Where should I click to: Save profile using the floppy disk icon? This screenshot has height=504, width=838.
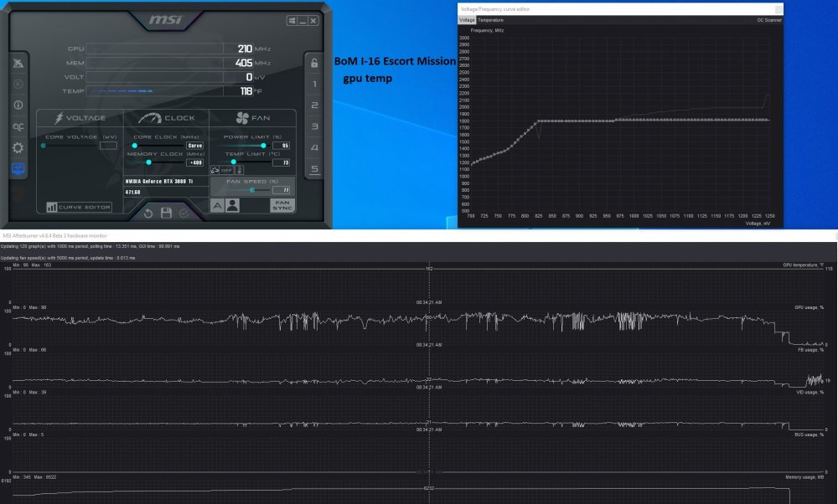coord(166,213)
